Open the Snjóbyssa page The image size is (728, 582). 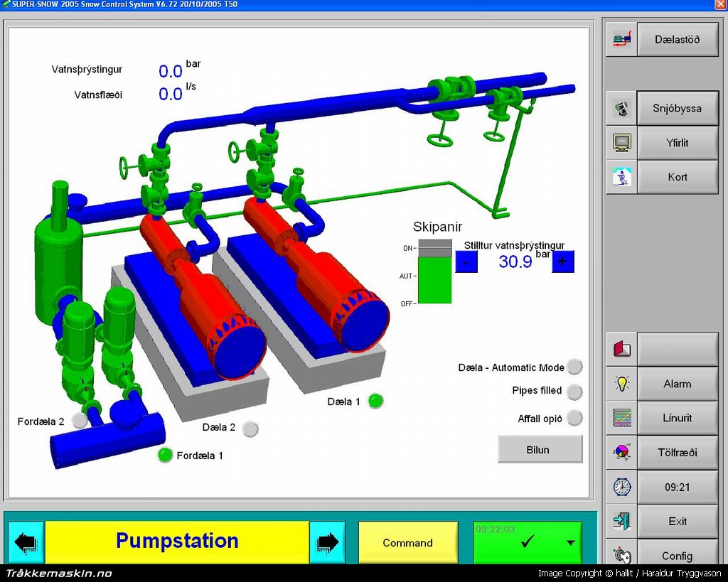(677, 109)
